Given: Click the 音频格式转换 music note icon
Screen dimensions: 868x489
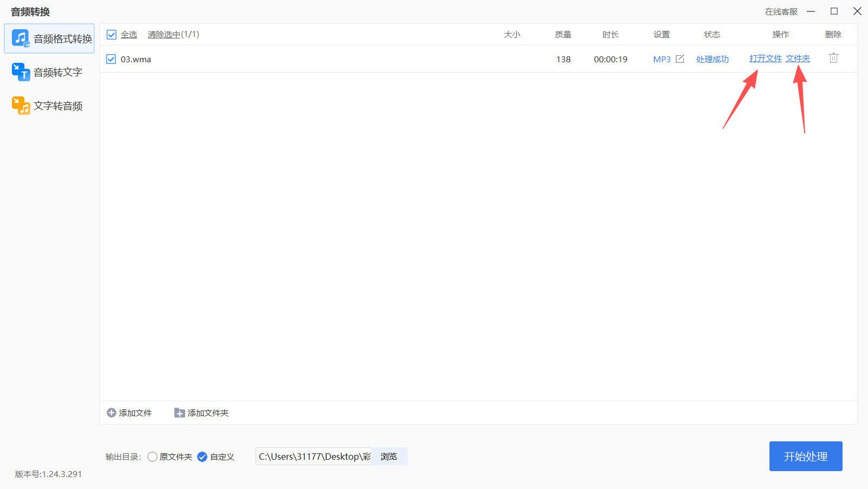Looking at the screenshot, I should point(21,38).
